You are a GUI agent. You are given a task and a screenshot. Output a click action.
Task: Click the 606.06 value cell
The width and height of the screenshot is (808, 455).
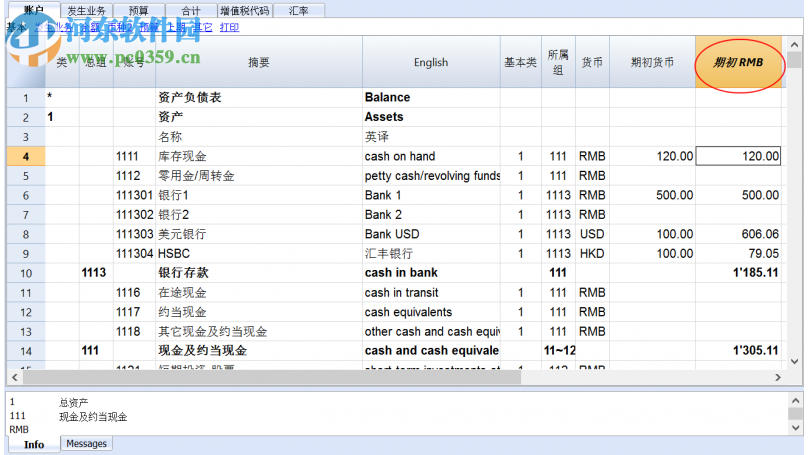[738, 234]
